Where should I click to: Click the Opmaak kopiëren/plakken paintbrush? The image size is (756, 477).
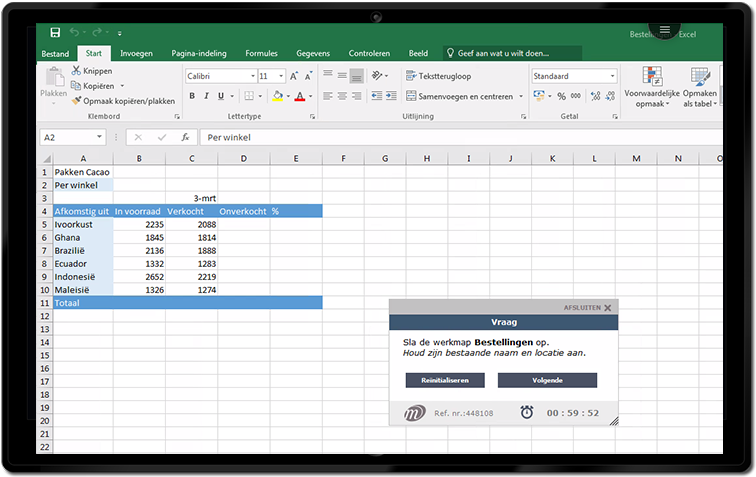pyautogui.click(x=76, y=101)
